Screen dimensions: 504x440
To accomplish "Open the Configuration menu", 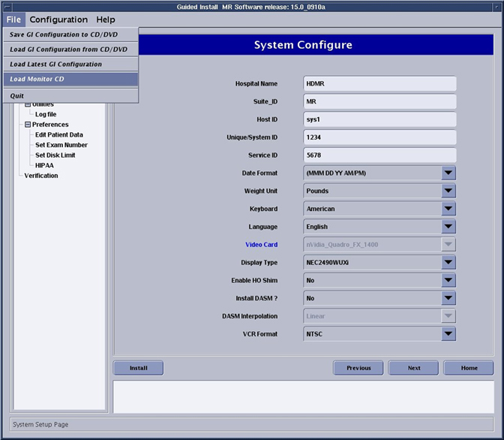I will pos(58,20).
